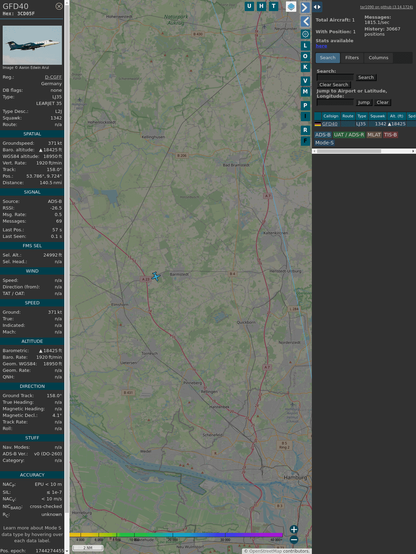Toggle the R map button
Screen dimensions: 416x554
click(305, 130)
